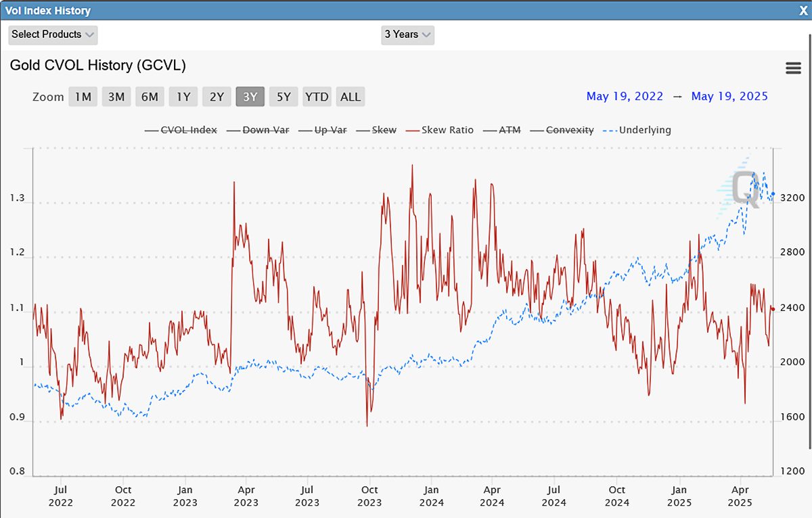Click the end date May 19, 2025
This screenshot has width=812, height=518.
click(x=729, y=96)
